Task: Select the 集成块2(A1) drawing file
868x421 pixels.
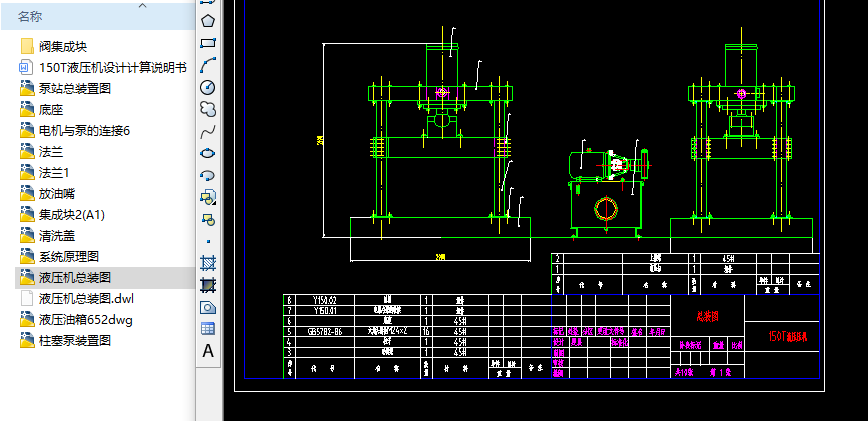Action: click(62, 215)
